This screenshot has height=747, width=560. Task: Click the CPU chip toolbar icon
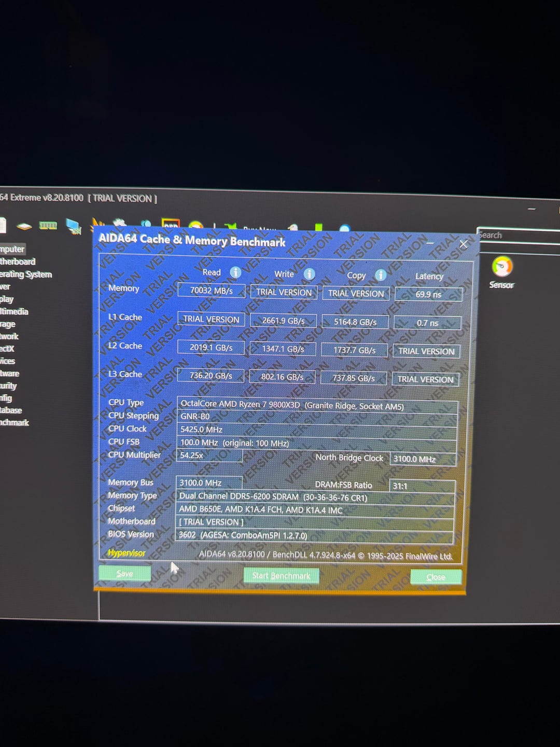point(24,226)
